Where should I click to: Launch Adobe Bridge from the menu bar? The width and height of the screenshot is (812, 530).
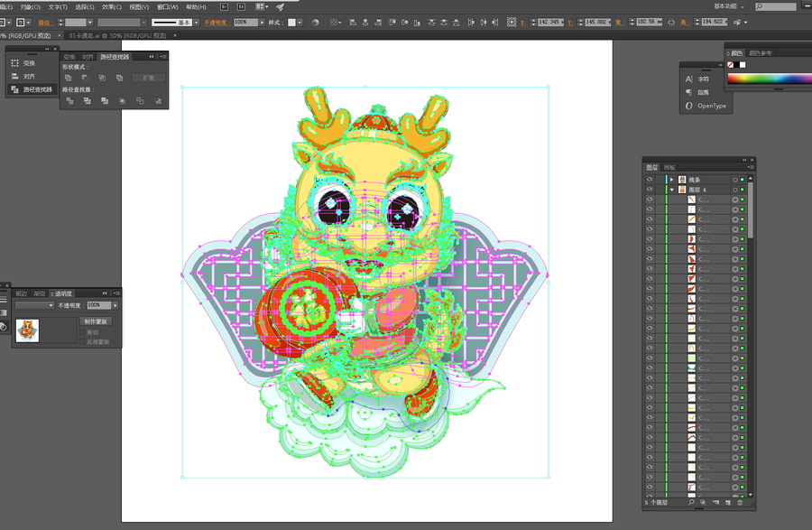(225, 6)
